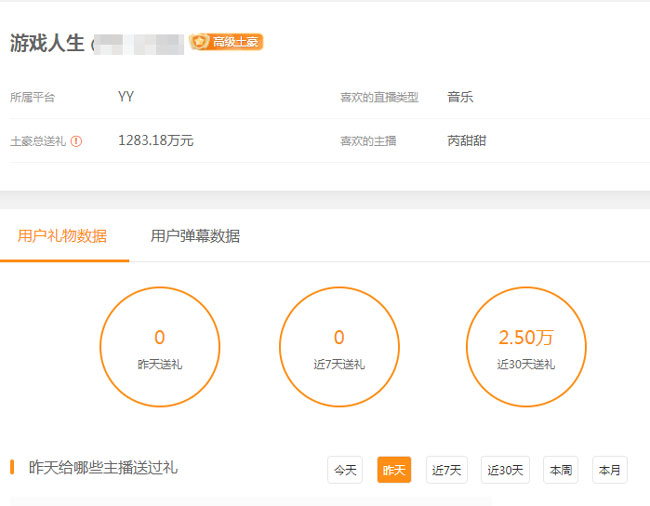Show gifts for 本周
Viewport: 650px width, 506px height.
(560, 470)
